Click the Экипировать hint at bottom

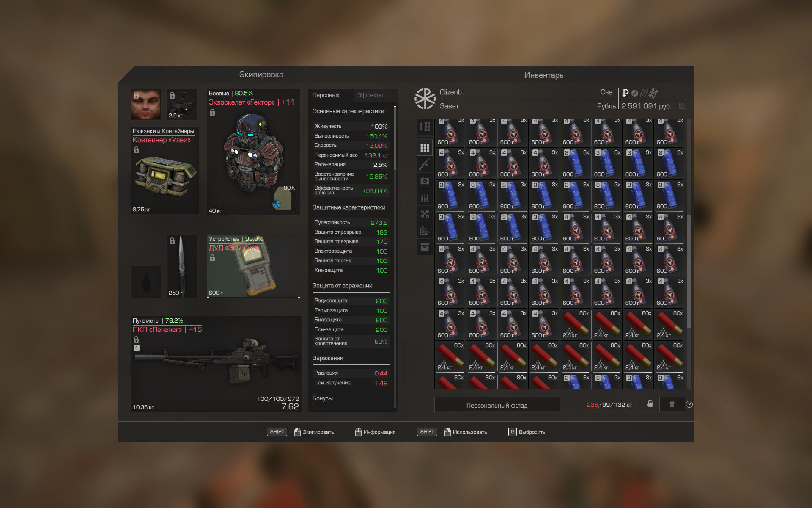tap(300, 432)
